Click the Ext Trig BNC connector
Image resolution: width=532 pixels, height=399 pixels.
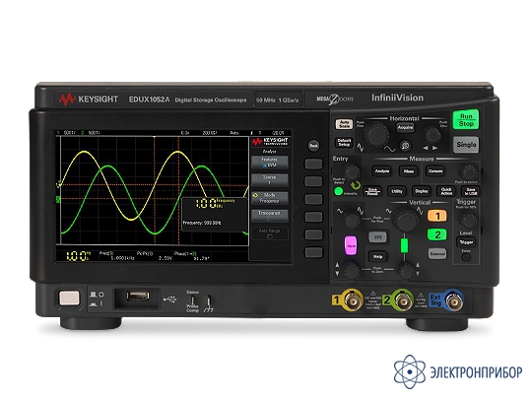point(453,300)
